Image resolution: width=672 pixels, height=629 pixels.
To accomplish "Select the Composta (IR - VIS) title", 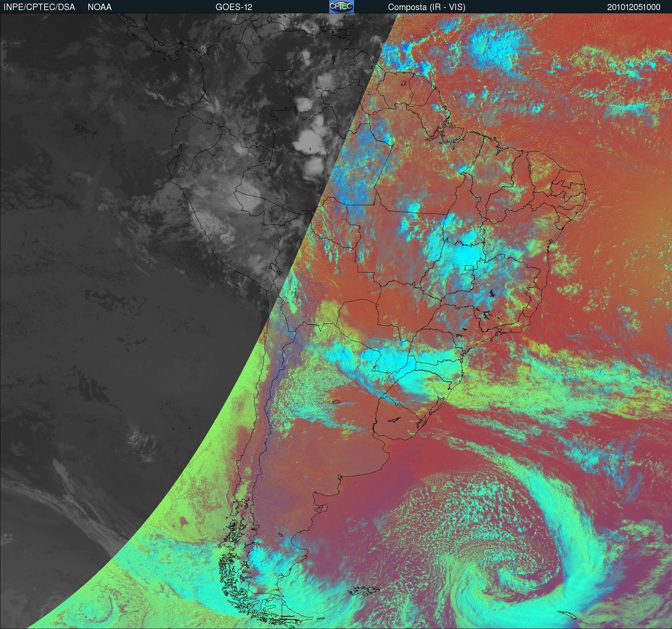I will (x=427, y=7).
